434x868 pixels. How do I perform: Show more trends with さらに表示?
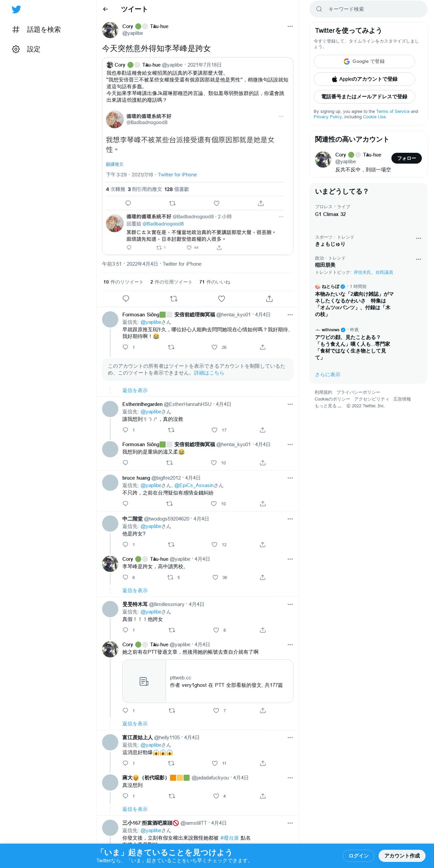click(328, 375)
